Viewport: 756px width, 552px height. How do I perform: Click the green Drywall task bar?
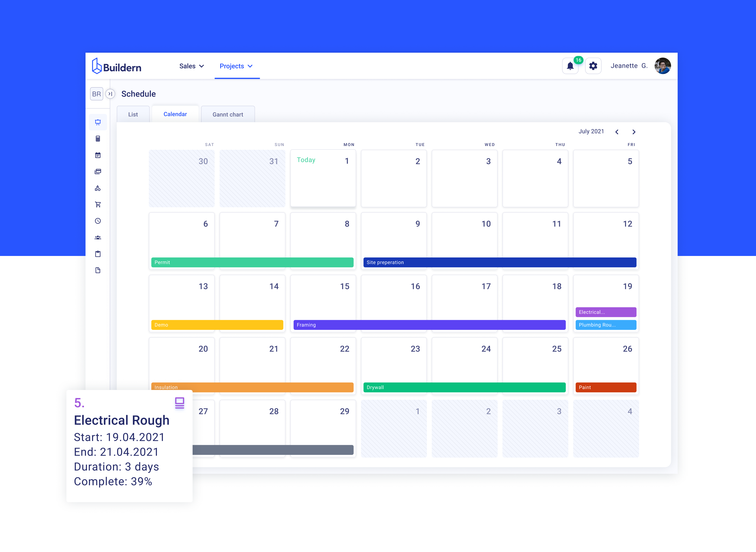tap(464, 387)
